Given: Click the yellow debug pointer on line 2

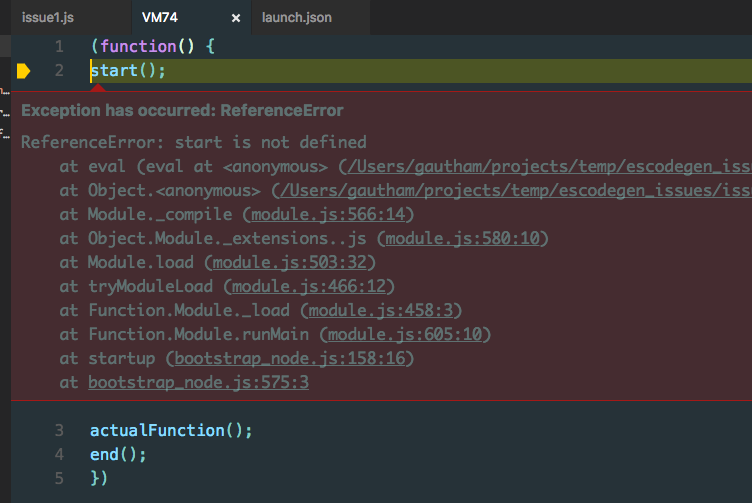Looking at the screenshot, I should click(x=24, y=71).
